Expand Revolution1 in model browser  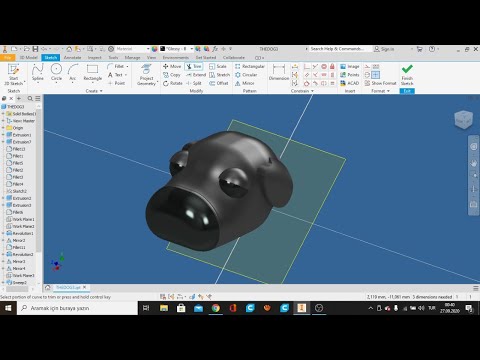3,233
